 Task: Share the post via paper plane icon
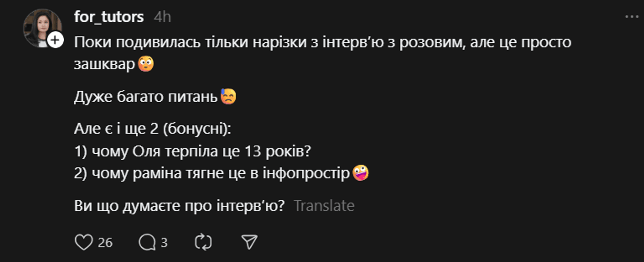tap(249, 242)
